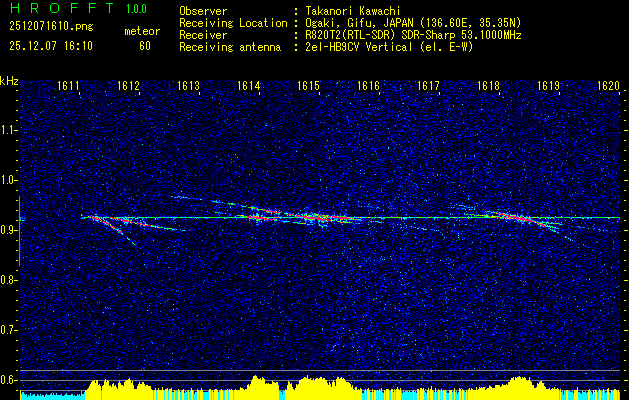Click the Observer field label

coord(203,11)
